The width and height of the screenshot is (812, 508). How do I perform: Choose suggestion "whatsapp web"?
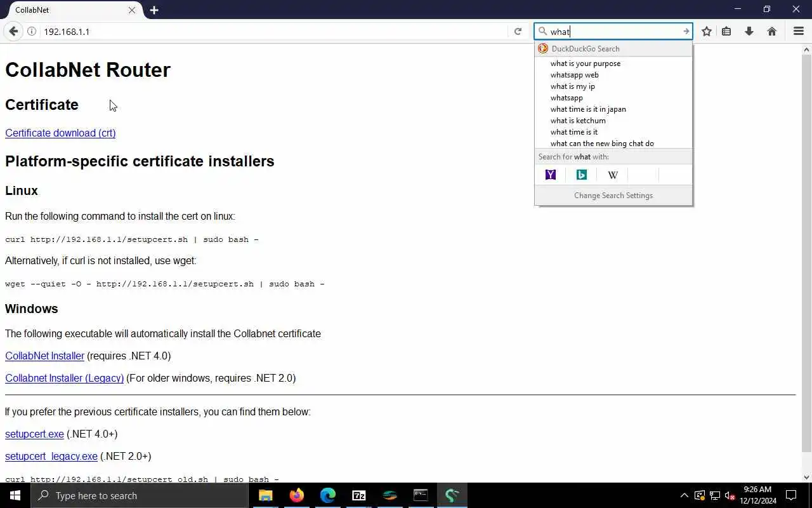pyautogui.click(x=613, y=75)
